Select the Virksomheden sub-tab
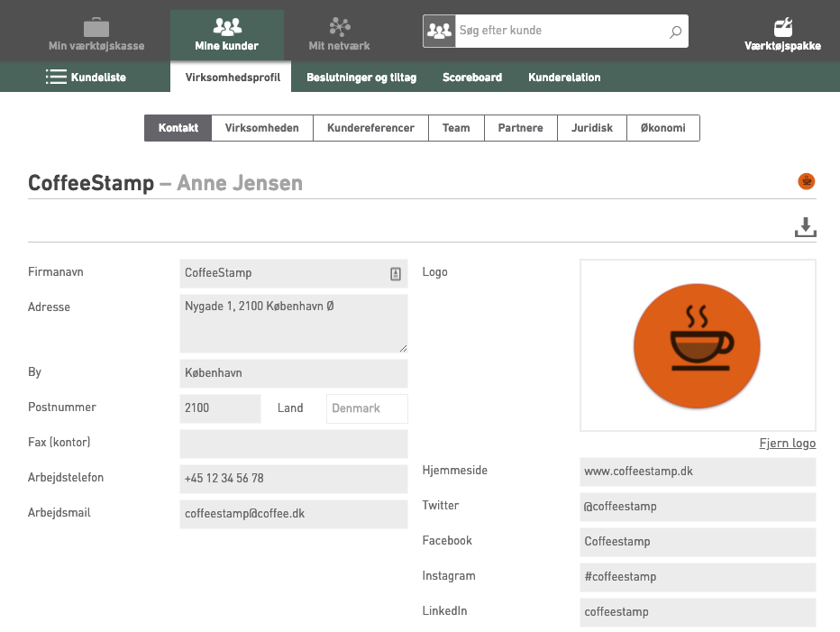Screen dimensions: 840x632 (262, 128)
